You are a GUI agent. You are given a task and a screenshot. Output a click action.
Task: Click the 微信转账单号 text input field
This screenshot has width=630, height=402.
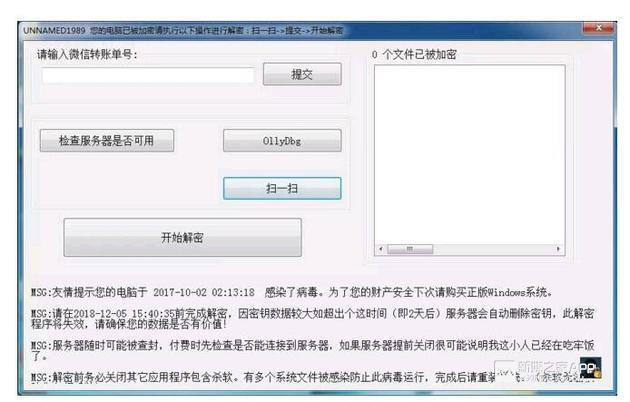coord(148,75)
